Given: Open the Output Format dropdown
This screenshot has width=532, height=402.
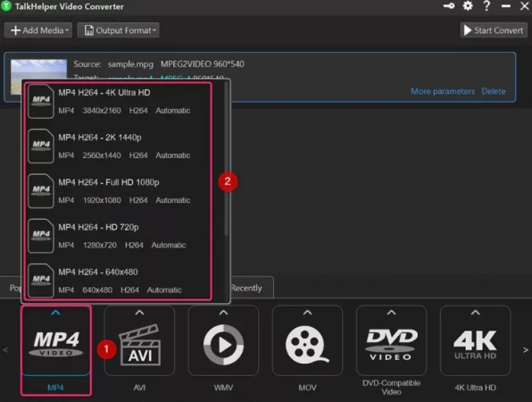Looking at the screenshot, I should click(x=118, y=30).
